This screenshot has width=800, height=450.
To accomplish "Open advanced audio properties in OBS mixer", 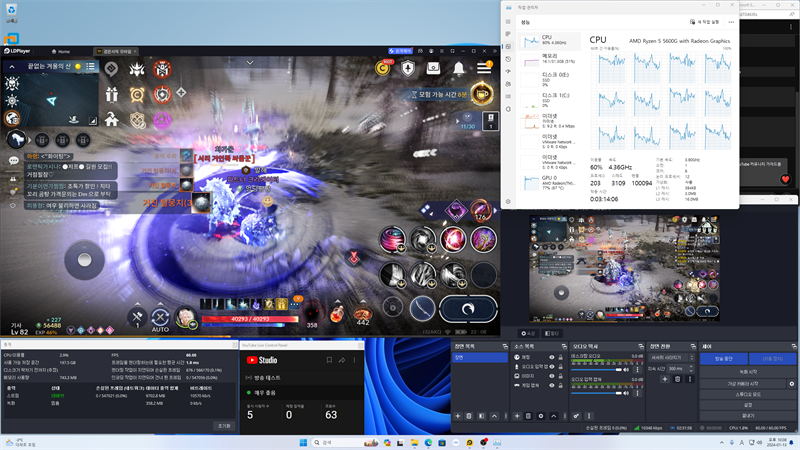I will click(576, 416).
